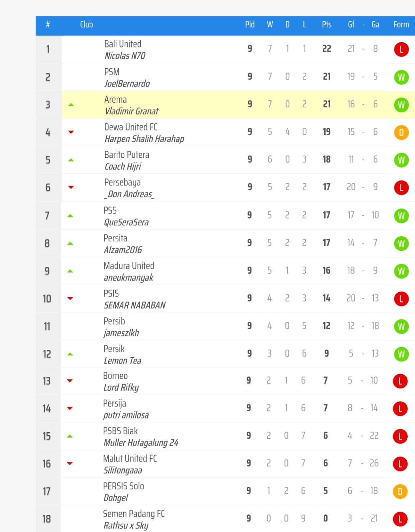Open manager Harpen Shalih Harahap's profile
Viewport: 415px width, 532px height.
[x=144, y=139]
